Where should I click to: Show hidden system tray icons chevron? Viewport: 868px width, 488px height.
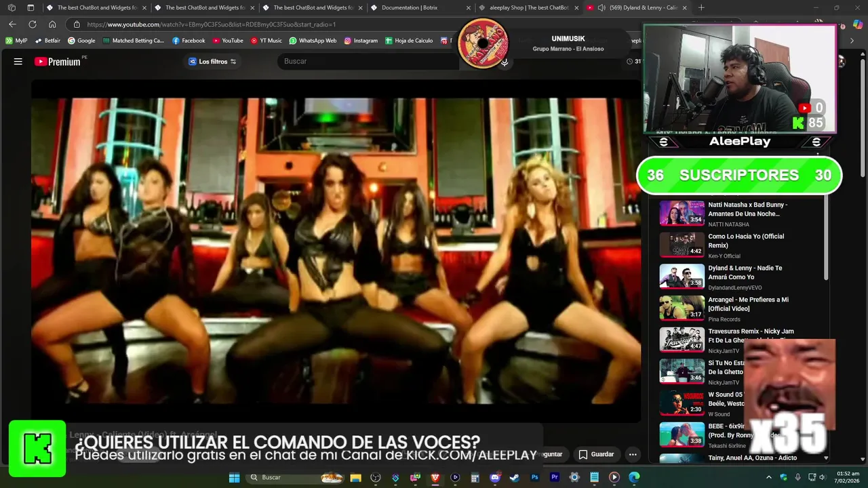[768, 477]
